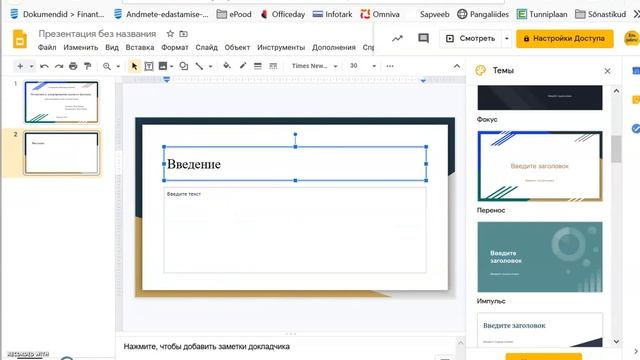Open Смотреть presentation options dropdown
The image size is (640, 360).
pos(507,38)
